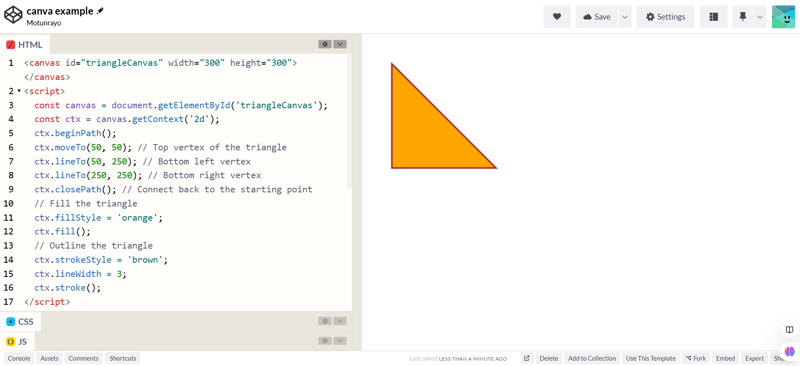Click the HTML editor vertical scrollbar
The image size is (800, 366).
[x=349, y=121]
